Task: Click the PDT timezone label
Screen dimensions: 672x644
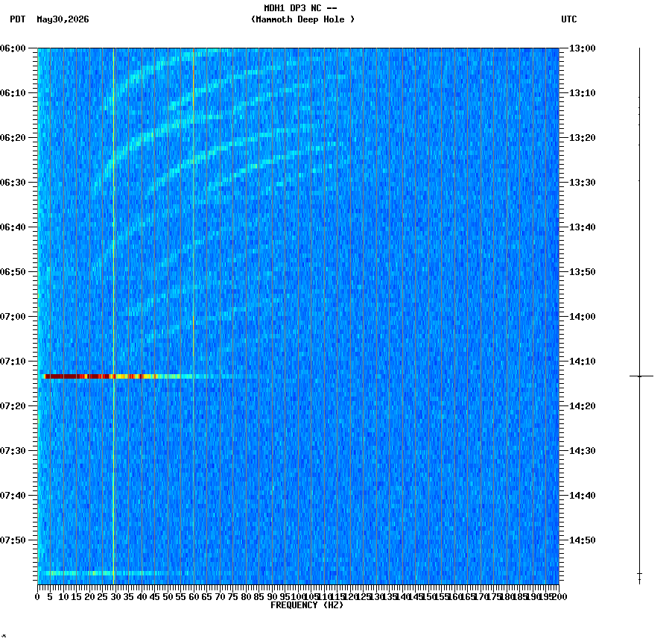Action: tap(18, 19)
